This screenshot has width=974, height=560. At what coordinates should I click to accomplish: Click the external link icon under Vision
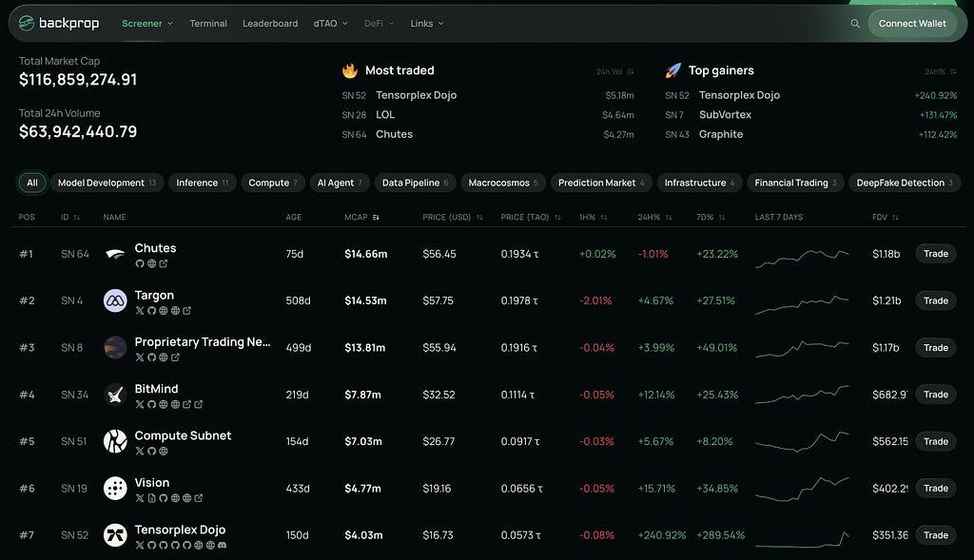coord(199,498)
